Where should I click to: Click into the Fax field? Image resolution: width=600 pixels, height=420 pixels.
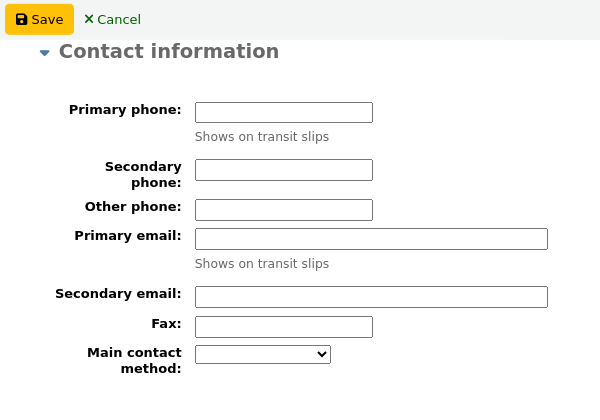[x=283, y=326]
